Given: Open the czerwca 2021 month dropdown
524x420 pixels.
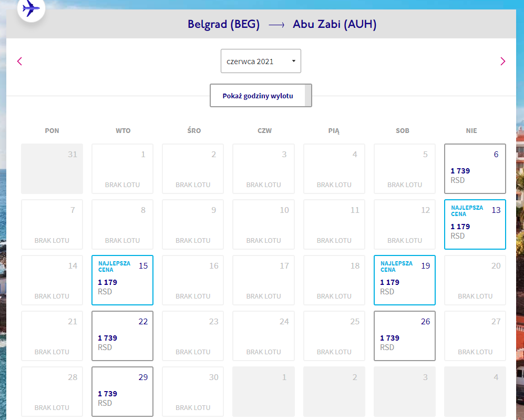Looking at the screenshot, I should [x=261, y=61].
